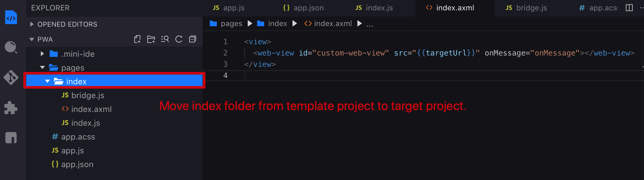644x180 pixels.
Task: Click the Collapse All folders icon
Action: point(193,39)
